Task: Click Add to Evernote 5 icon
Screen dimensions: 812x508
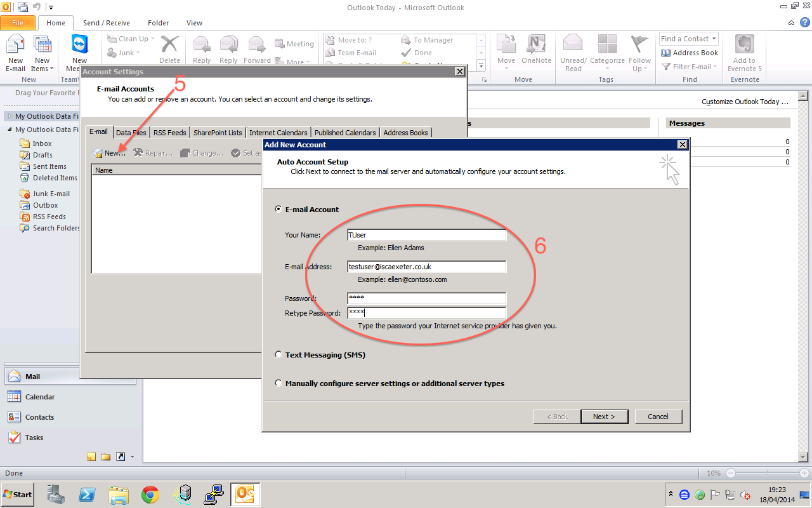Action: [745, 53]
